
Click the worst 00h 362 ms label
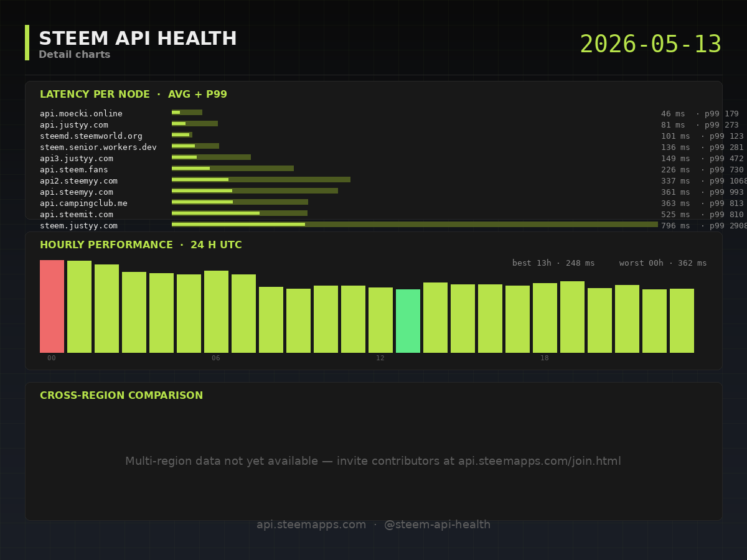(x=663, y=263)
